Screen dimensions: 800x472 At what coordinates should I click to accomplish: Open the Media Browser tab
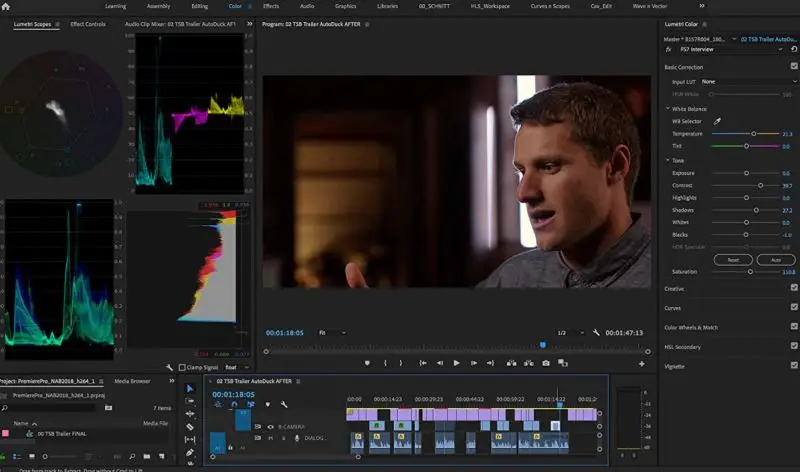tap(132, 381)
